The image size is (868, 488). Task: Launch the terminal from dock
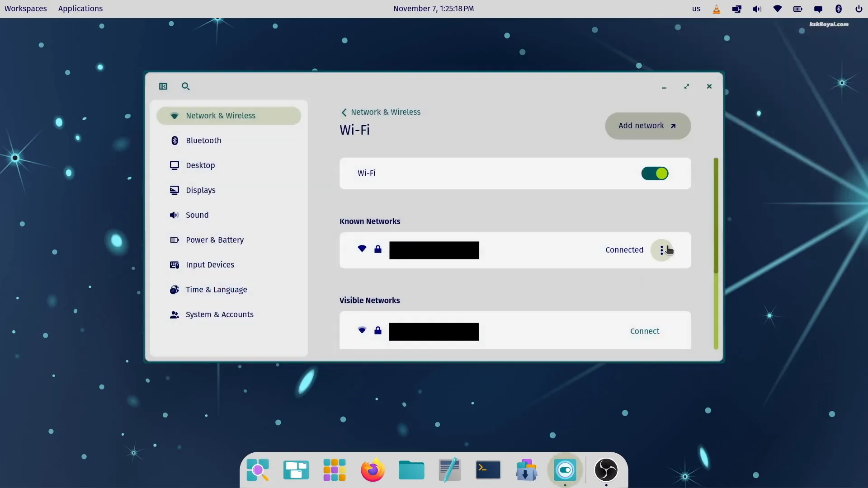pyautogui.click(x=488, y=470)
